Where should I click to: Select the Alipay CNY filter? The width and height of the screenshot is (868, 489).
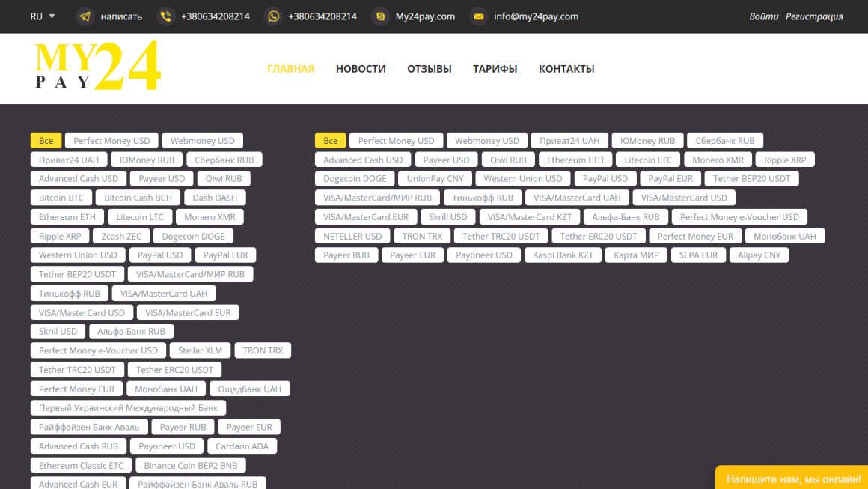(x=759, y=255)
